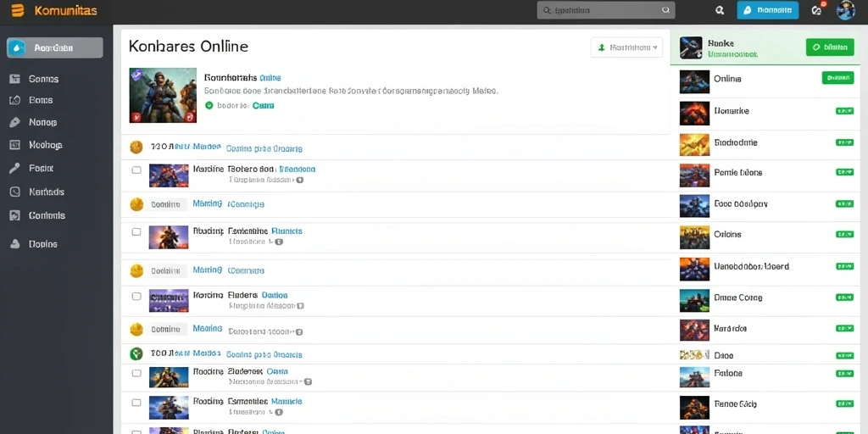868x434 pixels.
Task: Open the blue link after 730 Mardes
Action: [264, 148]
